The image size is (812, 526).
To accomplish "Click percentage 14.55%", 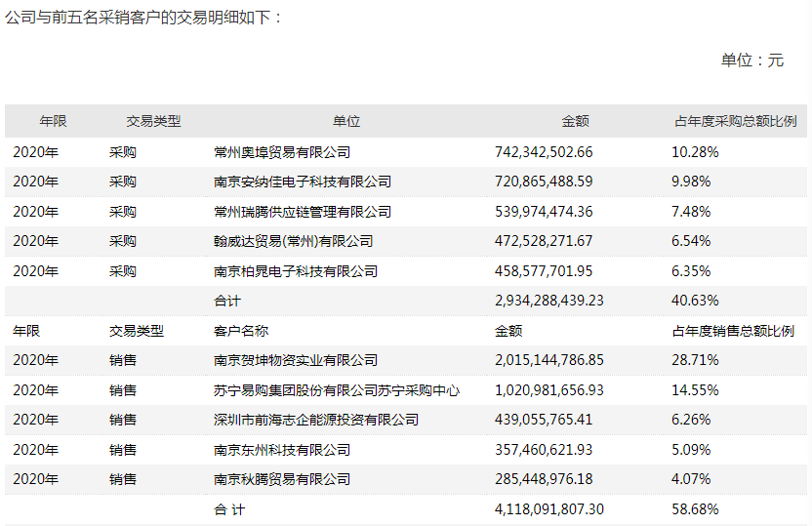I will 695,390.
